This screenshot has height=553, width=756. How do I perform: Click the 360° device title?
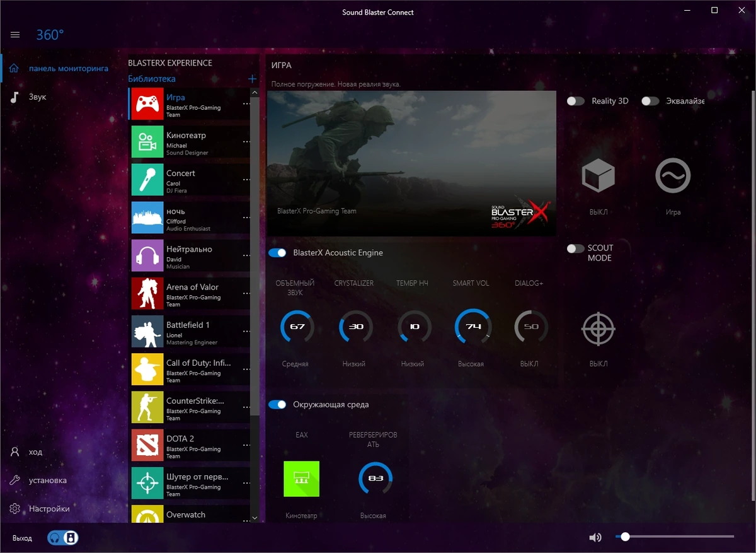click(x=50, y=35)
